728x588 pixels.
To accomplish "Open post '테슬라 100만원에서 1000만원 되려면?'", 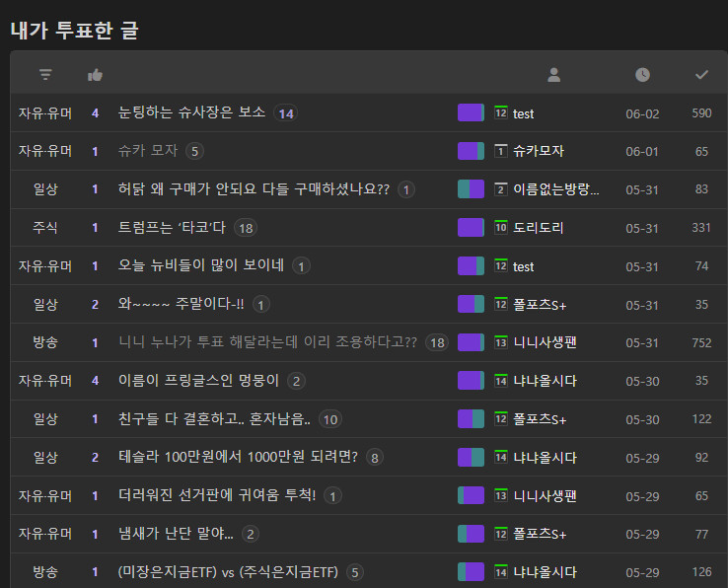I will tap(238, 458).
